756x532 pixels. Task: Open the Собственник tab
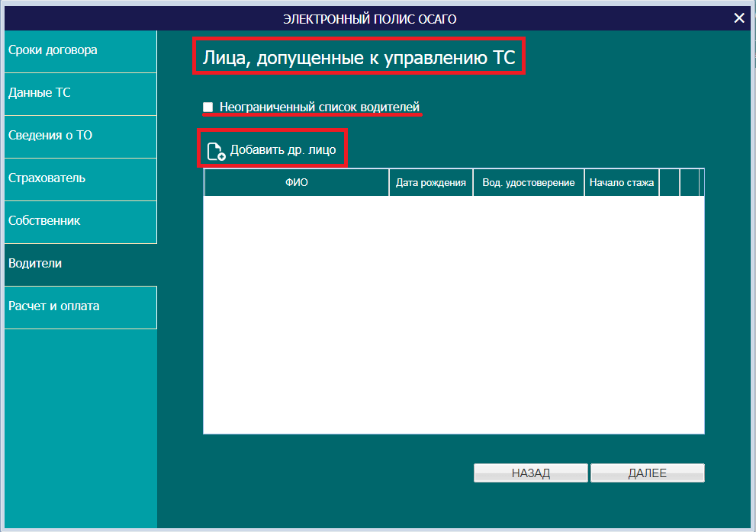[81, 222]
